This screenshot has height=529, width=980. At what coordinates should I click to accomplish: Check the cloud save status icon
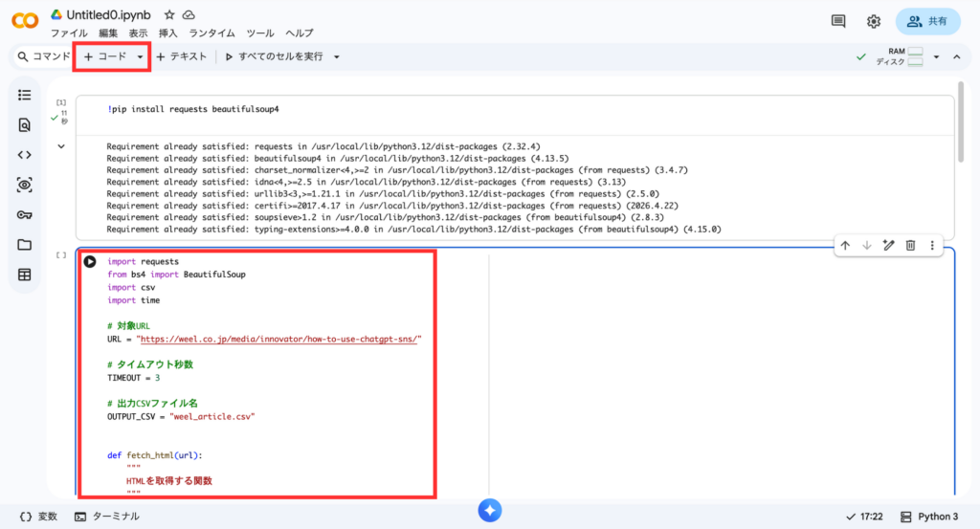click(189, 14)
